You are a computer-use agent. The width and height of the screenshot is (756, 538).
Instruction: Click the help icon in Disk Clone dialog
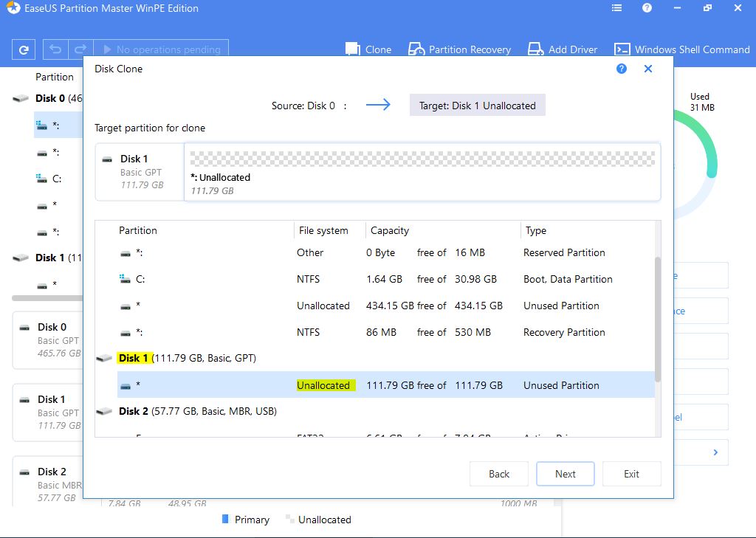622,69
